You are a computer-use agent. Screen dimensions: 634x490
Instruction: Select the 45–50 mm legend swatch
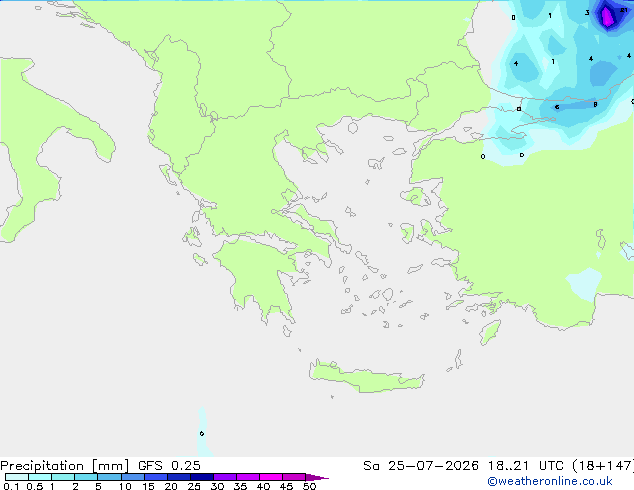coord(294,477)
